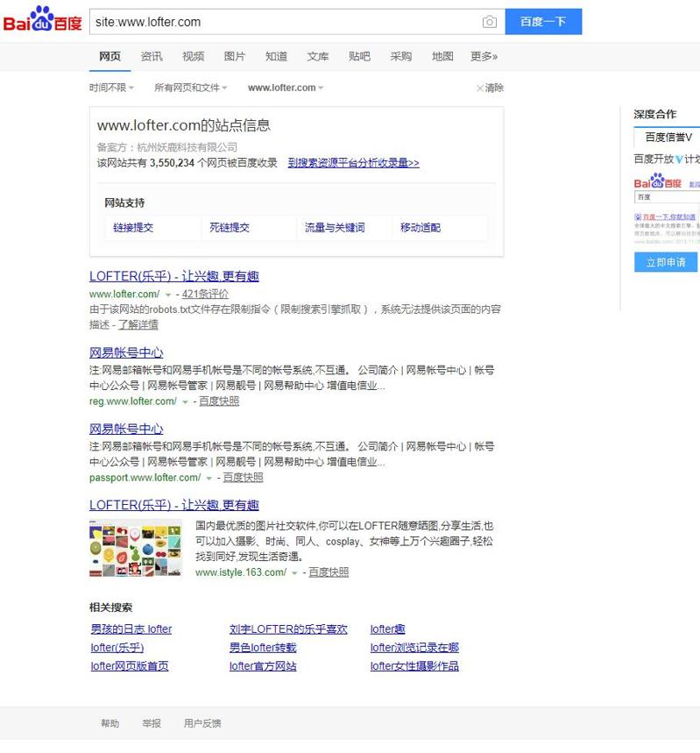
Task: Click the Baidu logo
Action: click(42, 21)
